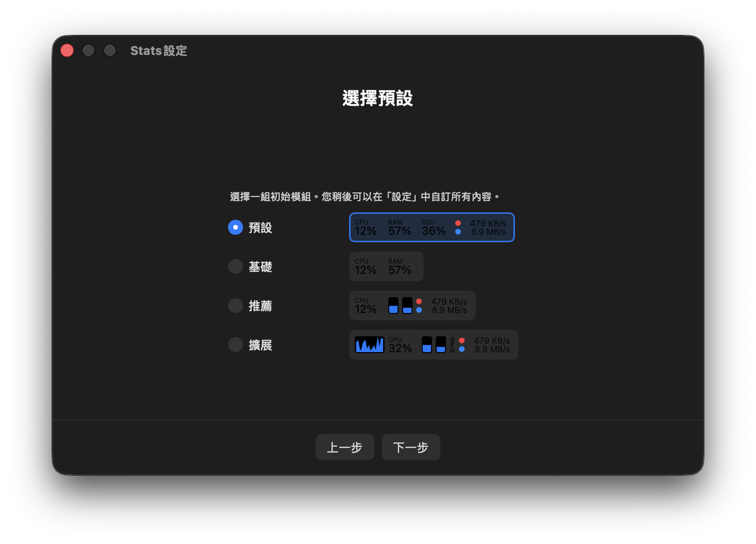Select the 預設 radio button

(236, 227)
